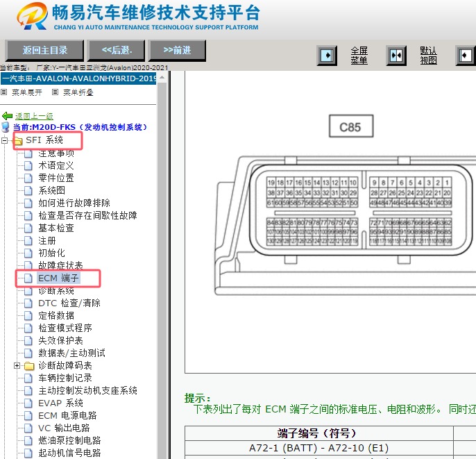
Task: Open 术语定义 page
Action: 56,165
